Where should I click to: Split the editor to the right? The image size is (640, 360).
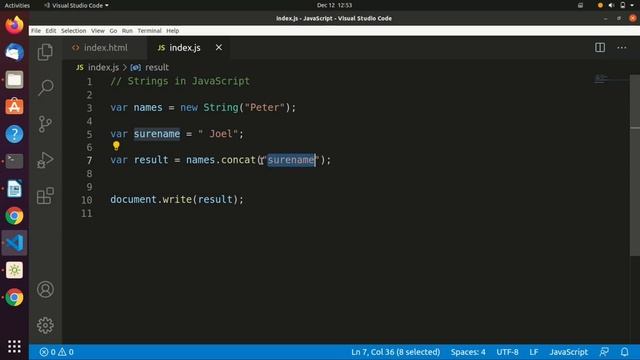(600, 47)
